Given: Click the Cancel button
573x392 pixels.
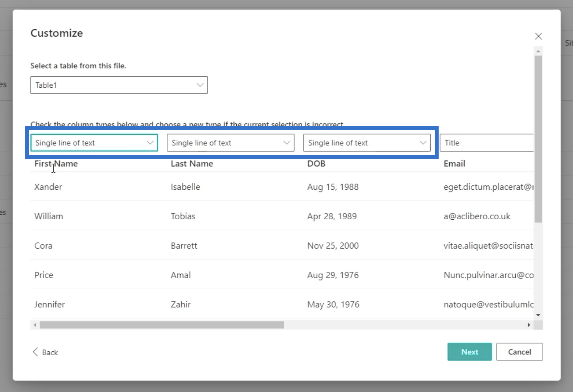Looking at the screenshot, I should pos(519,352).
